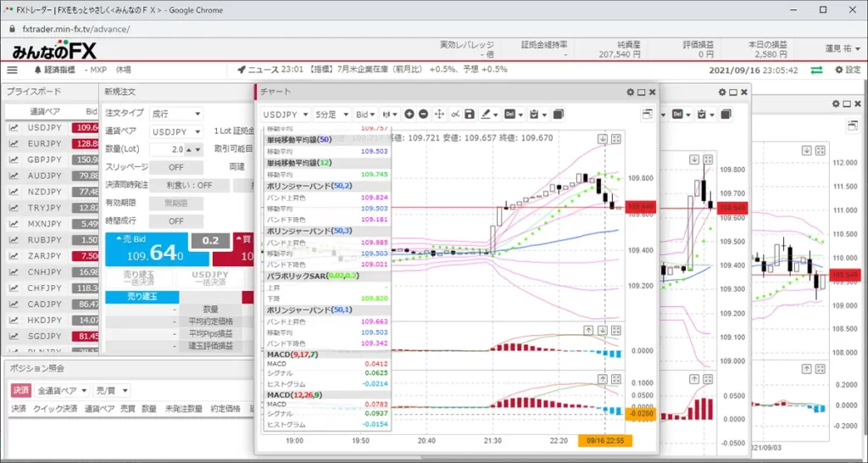The height and width of the screenshot is (463, 868).
Task: Click the zoom in (plus) chart icon
Action: [x=409, y=114]
